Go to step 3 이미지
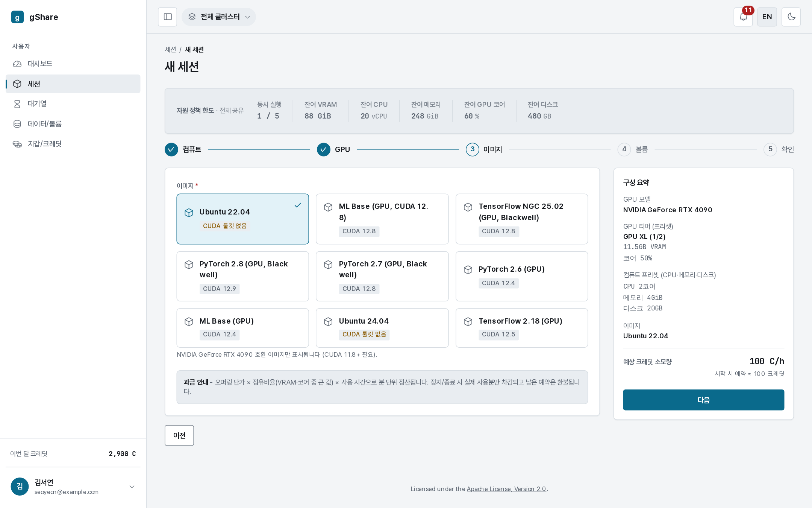Screen dimensions: 812x508 pyautogui.click(x=484, y=149)
